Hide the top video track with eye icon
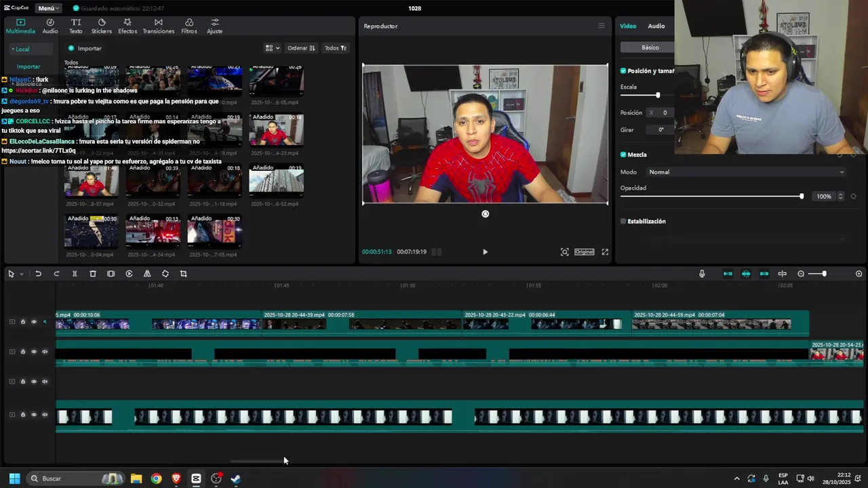Image resolution: width=868 pixels, height=488 pixels. click(x=34, y=322)
